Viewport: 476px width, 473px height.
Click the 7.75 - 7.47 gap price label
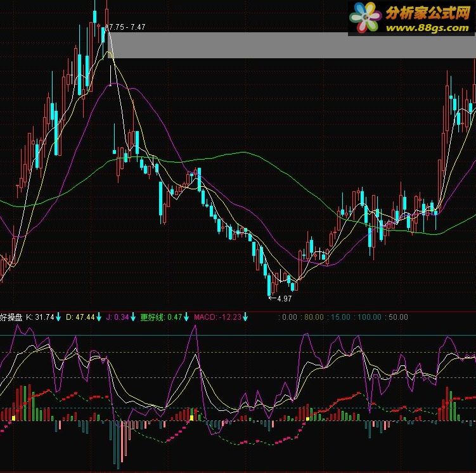127,27
